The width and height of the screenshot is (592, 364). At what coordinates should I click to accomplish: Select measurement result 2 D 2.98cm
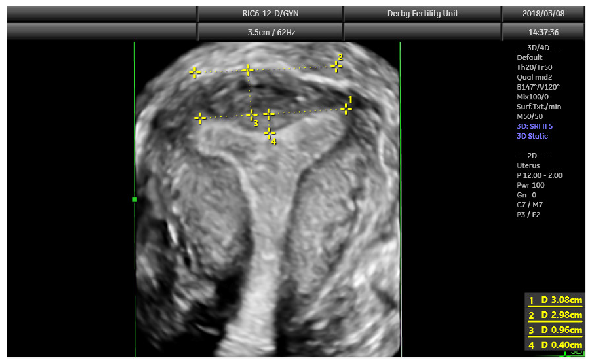555,315
